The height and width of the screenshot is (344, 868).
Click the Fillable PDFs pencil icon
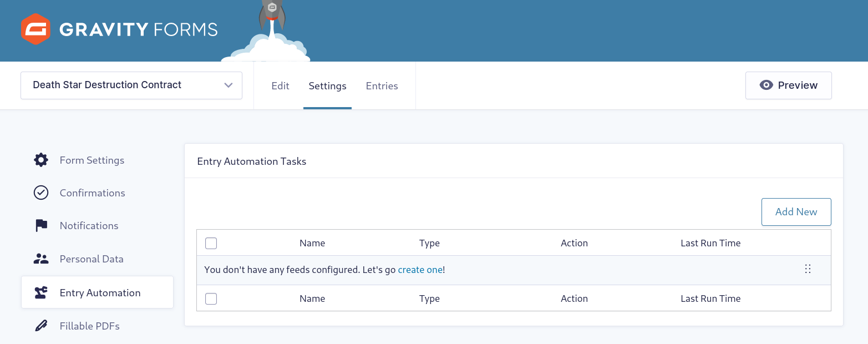pyautogui.click(x=40, y=326)
